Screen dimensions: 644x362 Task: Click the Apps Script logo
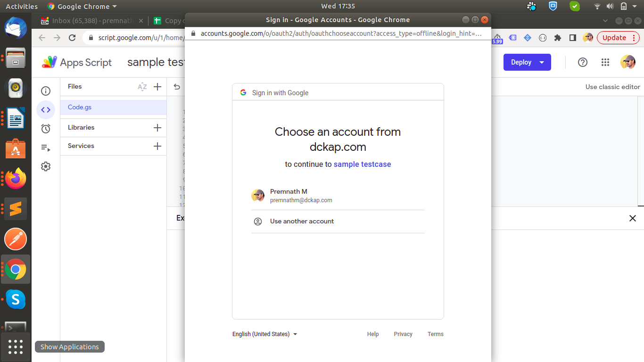click(77, 62)
